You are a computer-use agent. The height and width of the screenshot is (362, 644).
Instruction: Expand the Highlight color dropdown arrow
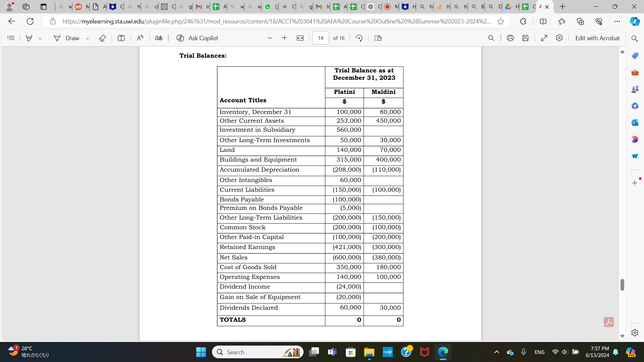[40, 38]
